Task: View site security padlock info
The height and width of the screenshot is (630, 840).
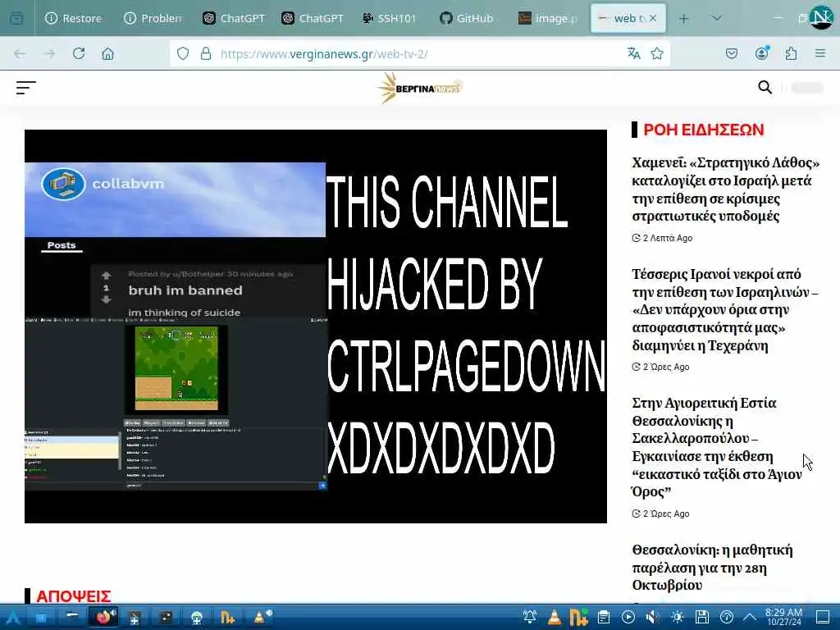Action: click(x=206, y=53)
